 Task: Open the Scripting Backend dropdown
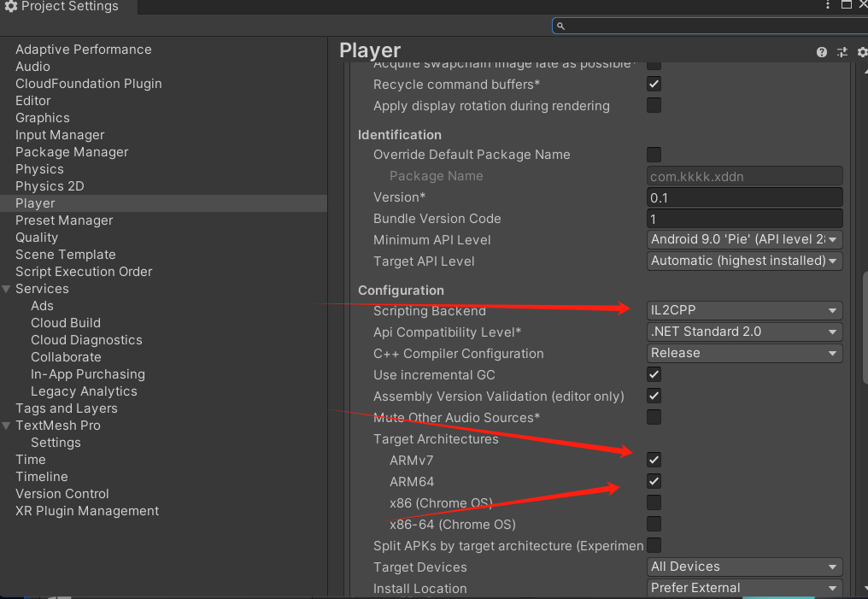point(744,309)
